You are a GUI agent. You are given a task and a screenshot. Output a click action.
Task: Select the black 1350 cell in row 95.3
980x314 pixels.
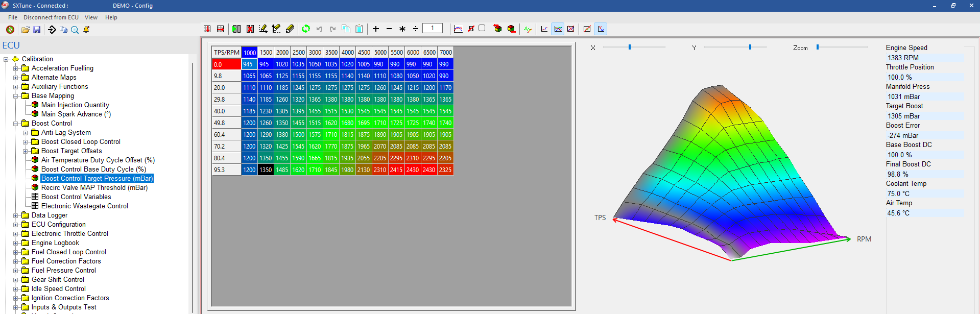pos(266,170)
